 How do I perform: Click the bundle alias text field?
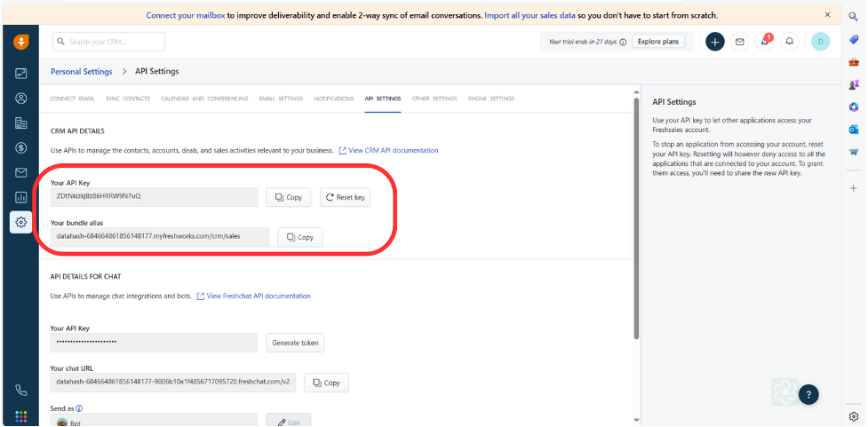(159, 237)
